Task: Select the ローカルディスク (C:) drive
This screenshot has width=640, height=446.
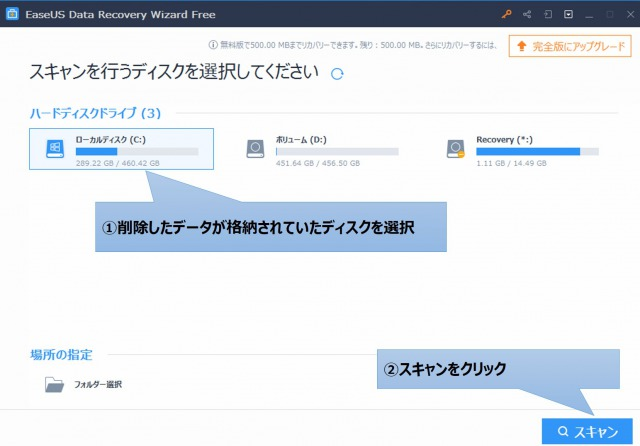Action: coord(121,149)
